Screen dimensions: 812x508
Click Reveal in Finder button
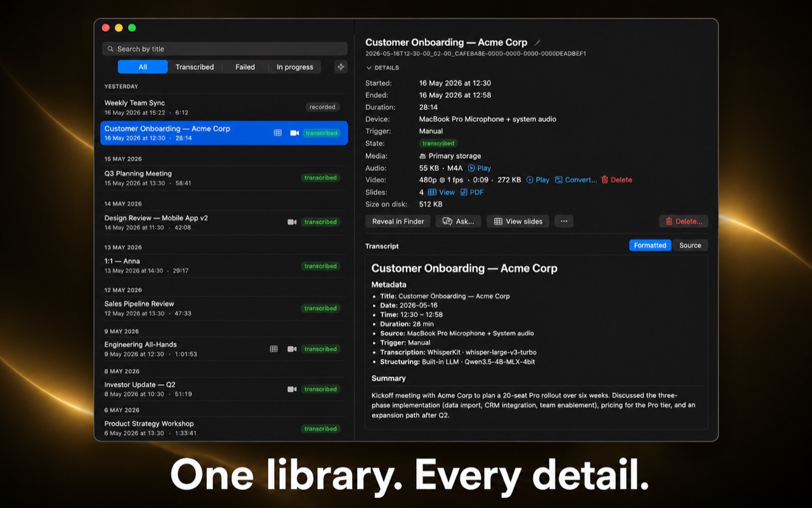(x=398, y=221)
